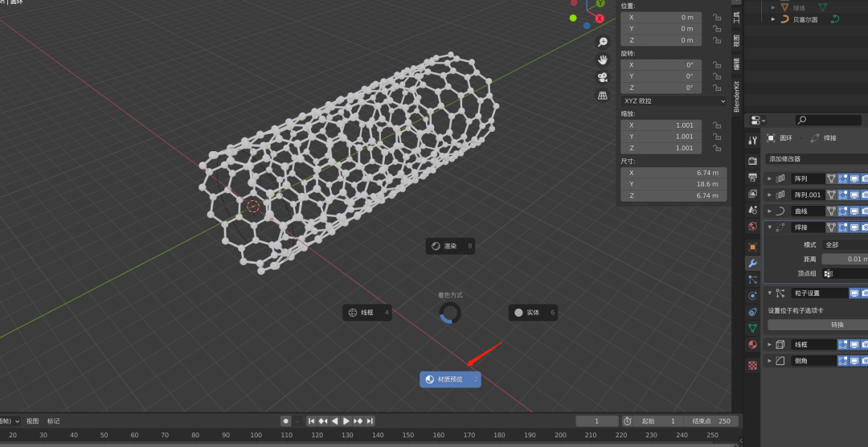Click the pan hand viewport gizmo

click(x=602, y=59)
